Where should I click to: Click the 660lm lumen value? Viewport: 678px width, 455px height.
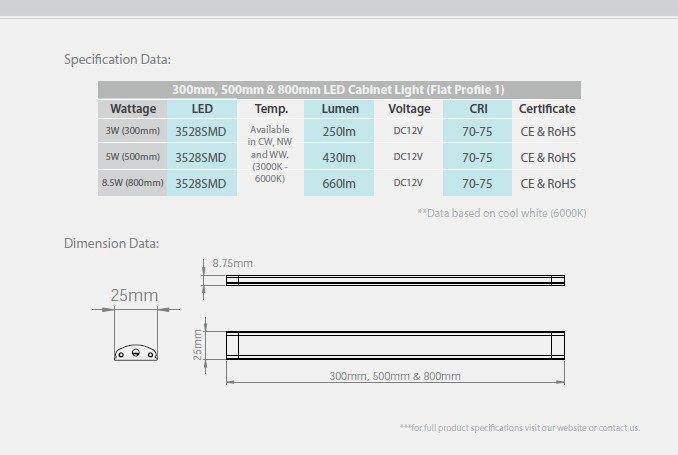coord(340,183)
